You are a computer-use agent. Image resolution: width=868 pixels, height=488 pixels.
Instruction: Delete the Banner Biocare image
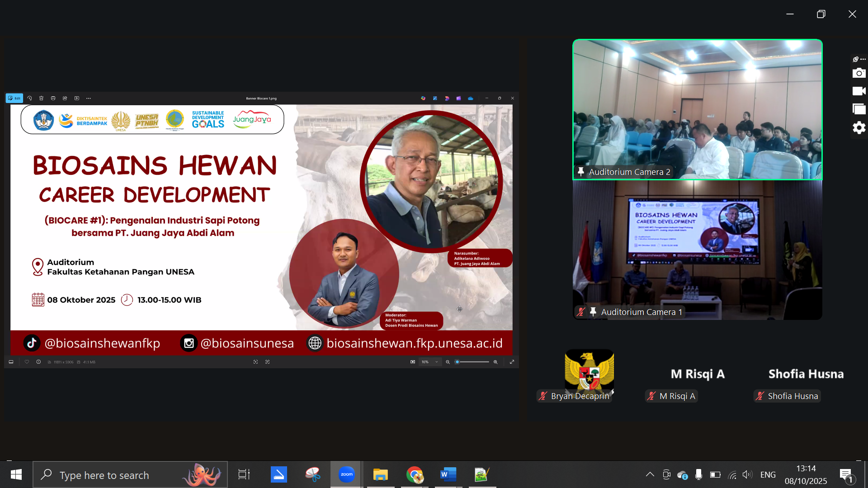point(41,98)
